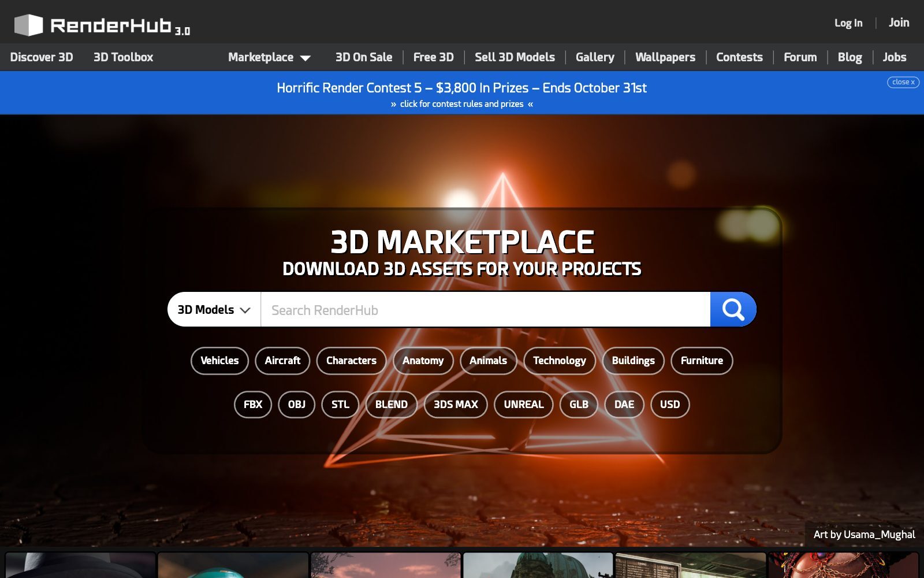Image resolution: width=924 pixels, height=578 pixels.
Task: Browse the Furniture category
Action: pos(702,361)
